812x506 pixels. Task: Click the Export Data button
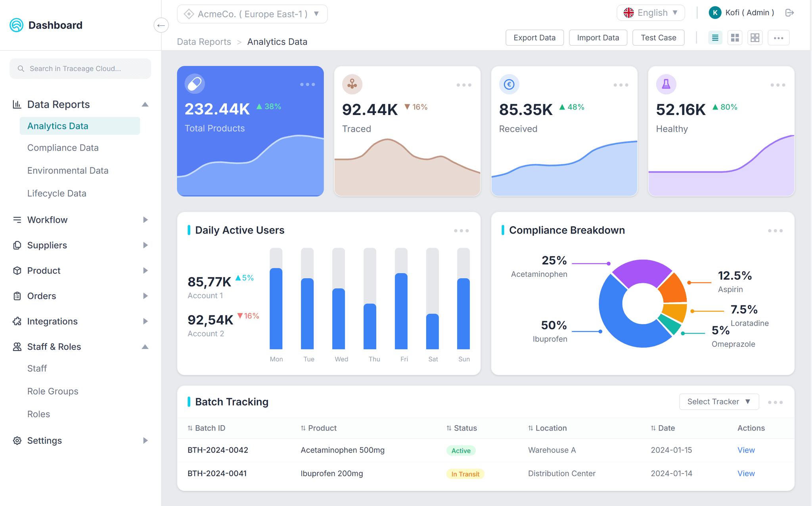pyautogui.click(x=534, y=37)
